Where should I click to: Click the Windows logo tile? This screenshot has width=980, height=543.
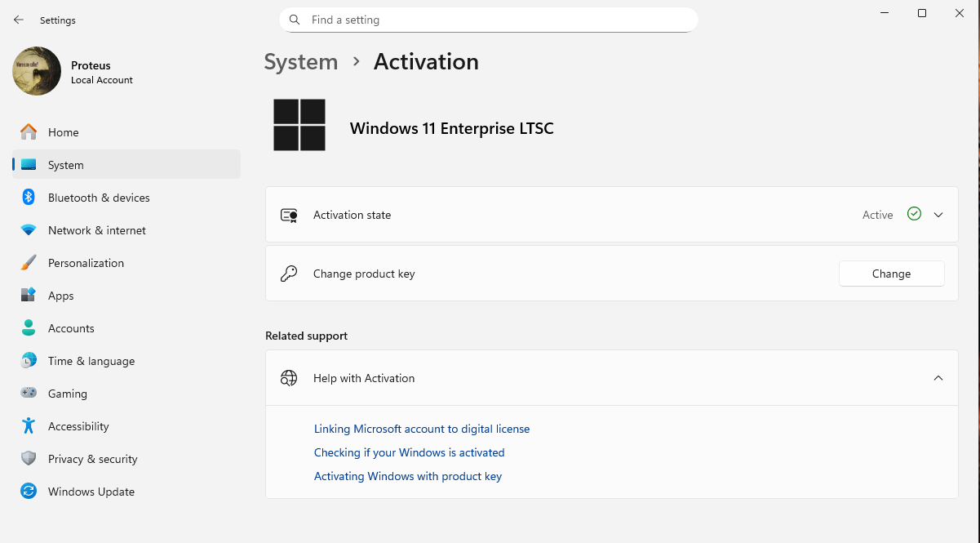pyautogui.click(x=299, y=125)
